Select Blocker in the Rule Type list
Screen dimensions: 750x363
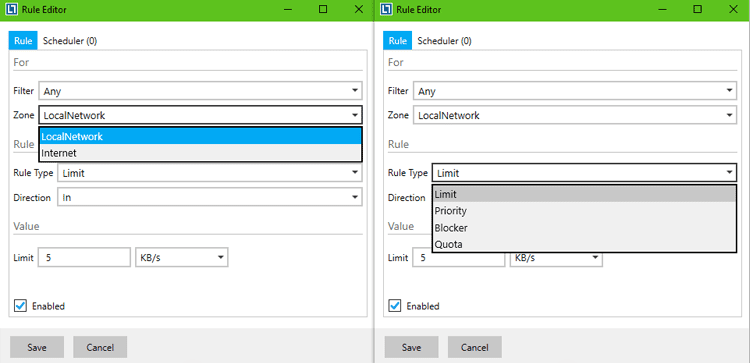point(584,228)
